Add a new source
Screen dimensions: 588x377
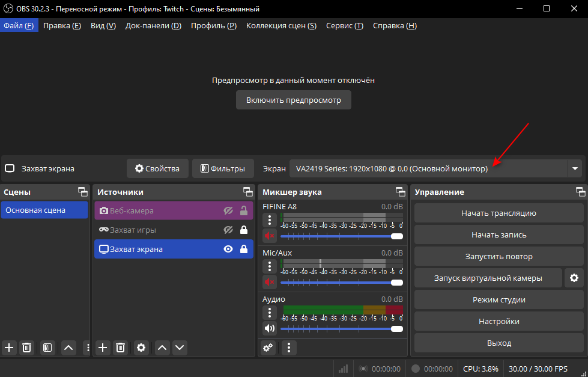[102, 348]
